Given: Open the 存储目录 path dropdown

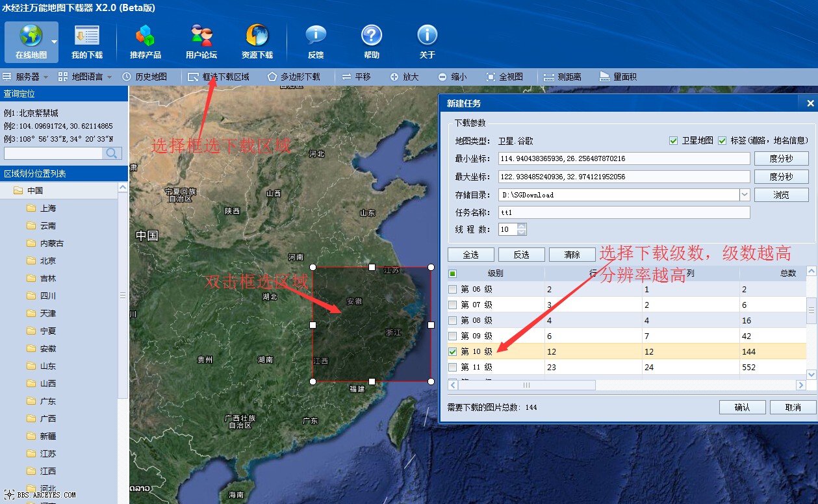Looking at the screenshot, I should [x=745, y=195].
